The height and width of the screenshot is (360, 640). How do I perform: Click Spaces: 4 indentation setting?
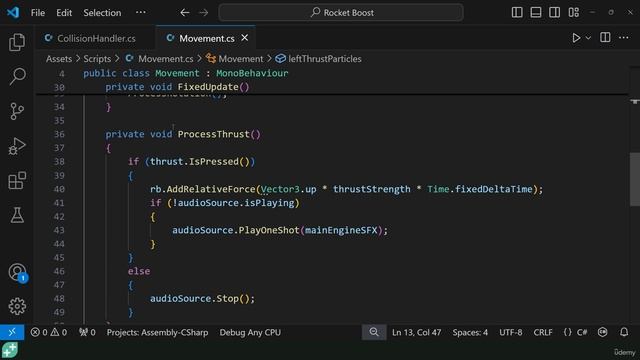pos(470,332)
